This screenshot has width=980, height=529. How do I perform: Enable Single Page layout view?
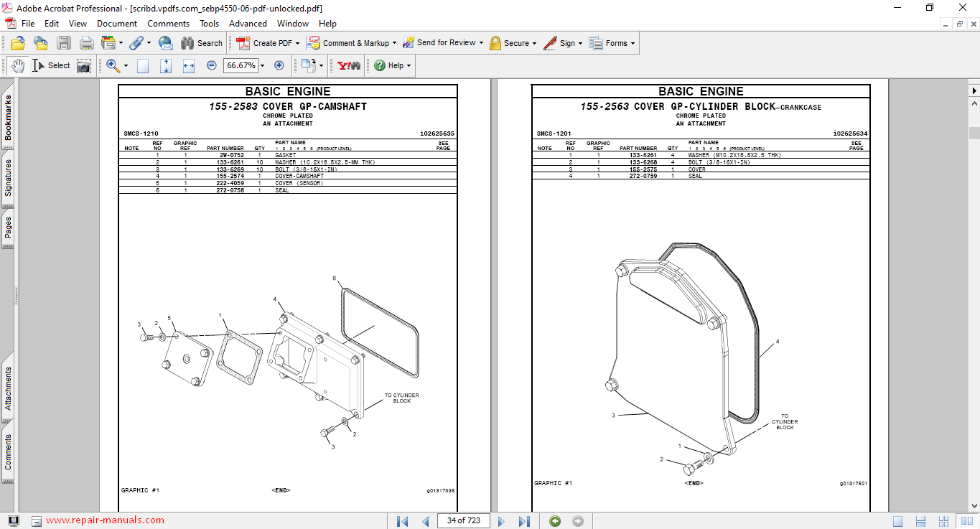897,521
